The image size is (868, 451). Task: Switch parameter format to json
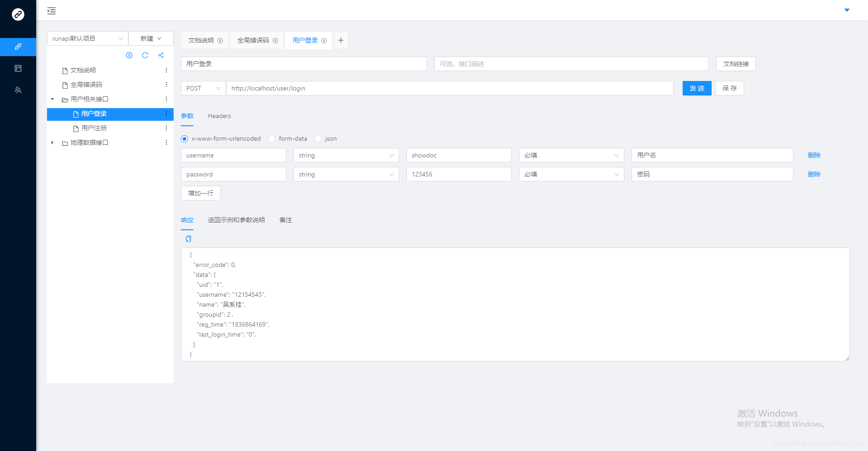point(318,139)
